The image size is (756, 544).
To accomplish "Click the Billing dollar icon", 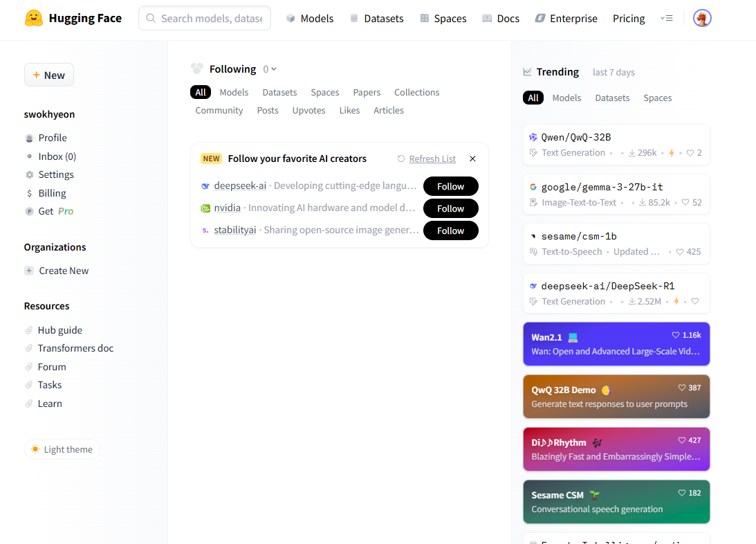I will (x=30, y=193).
